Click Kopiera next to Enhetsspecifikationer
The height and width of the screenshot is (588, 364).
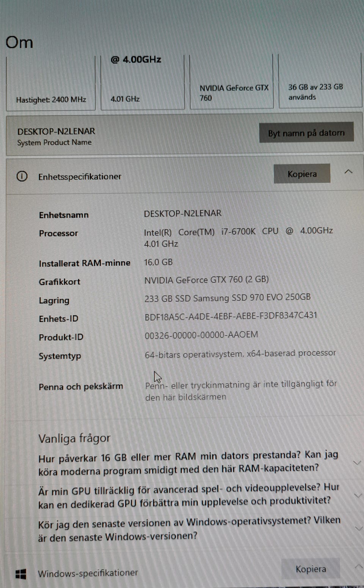(x=302, y=174)
